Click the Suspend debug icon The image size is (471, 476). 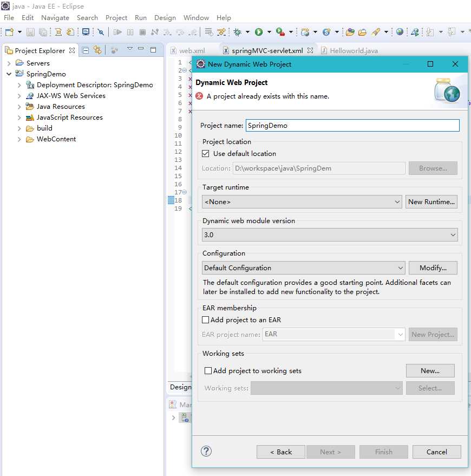coord(130,32)
